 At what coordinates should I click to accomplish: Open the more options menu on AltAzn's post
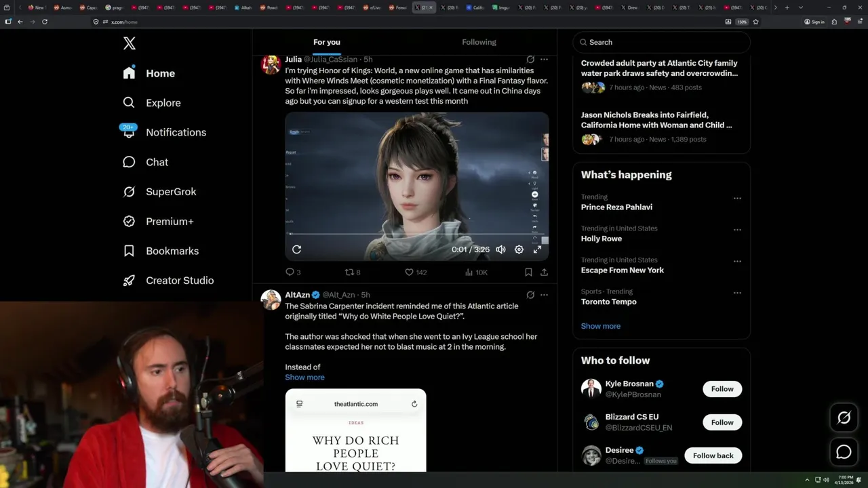[x=544, y=295]
